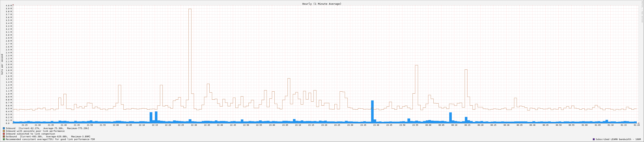Click the green recommended average legend marker

4,139
